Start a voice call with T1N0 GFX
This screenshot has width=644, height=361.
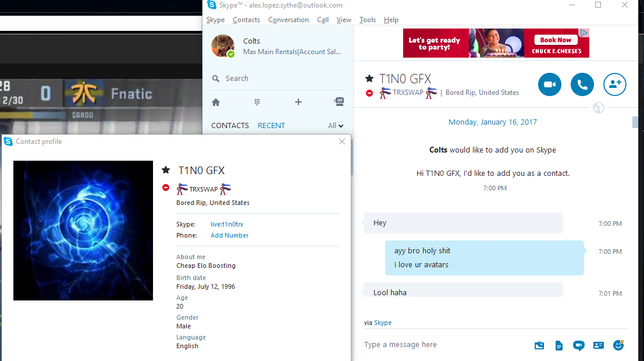pos(582,84)
